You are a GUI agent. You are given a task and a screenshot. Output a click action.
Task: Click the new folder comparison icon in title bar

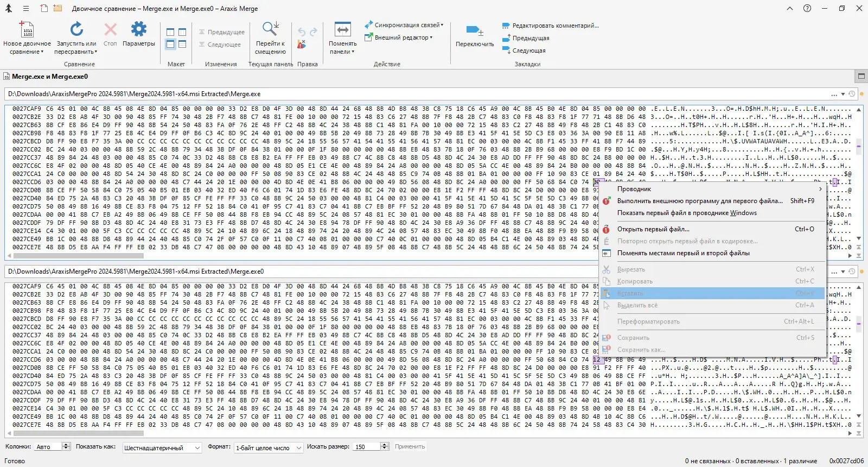coord(58,9)
